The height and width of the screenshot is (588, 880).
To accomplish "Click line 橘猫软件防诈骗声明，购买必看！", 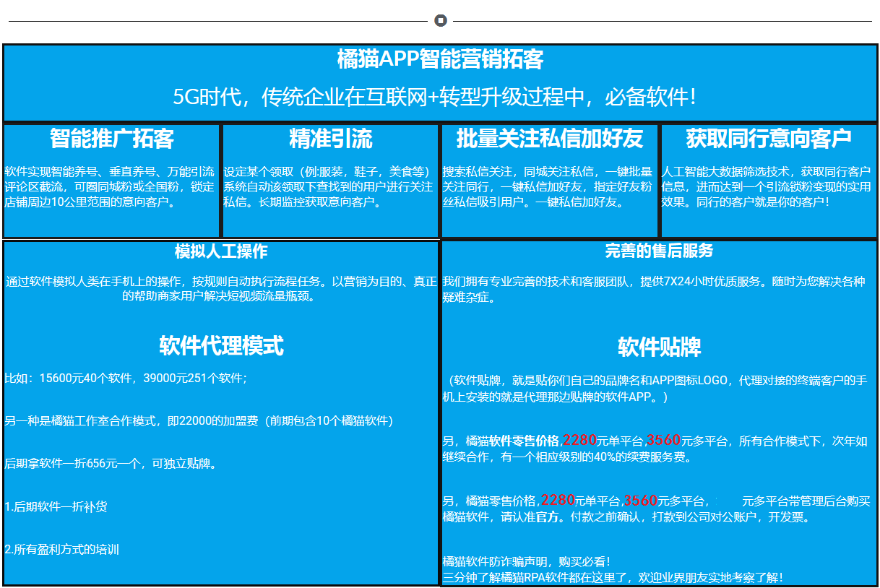I will 527,561.
